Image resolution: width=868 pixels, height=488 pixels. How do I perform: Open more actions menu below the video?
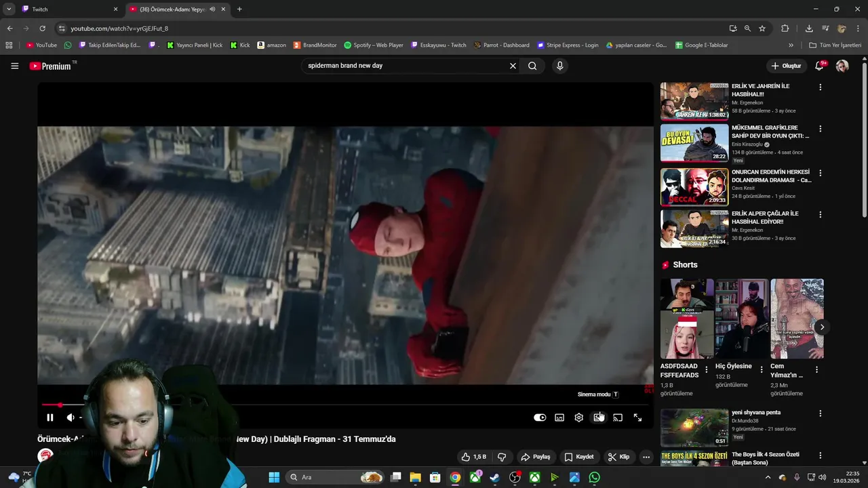click(646, 457)
